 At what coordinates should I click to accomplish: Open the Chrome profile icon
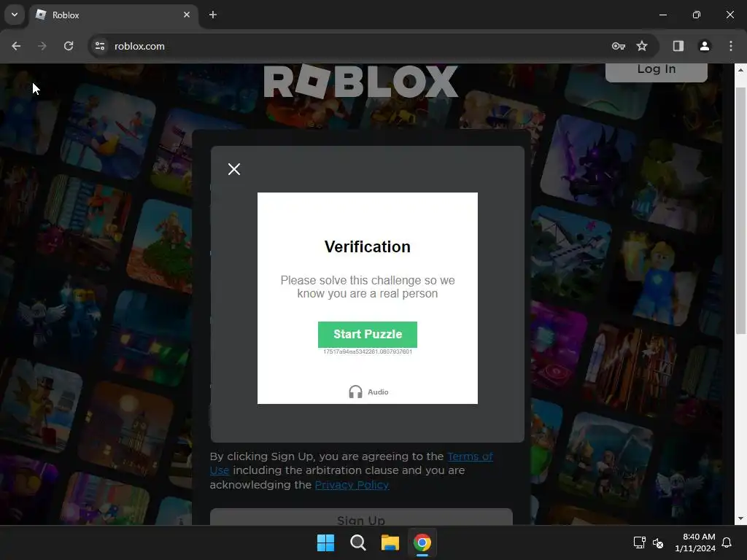coord(705,46)
